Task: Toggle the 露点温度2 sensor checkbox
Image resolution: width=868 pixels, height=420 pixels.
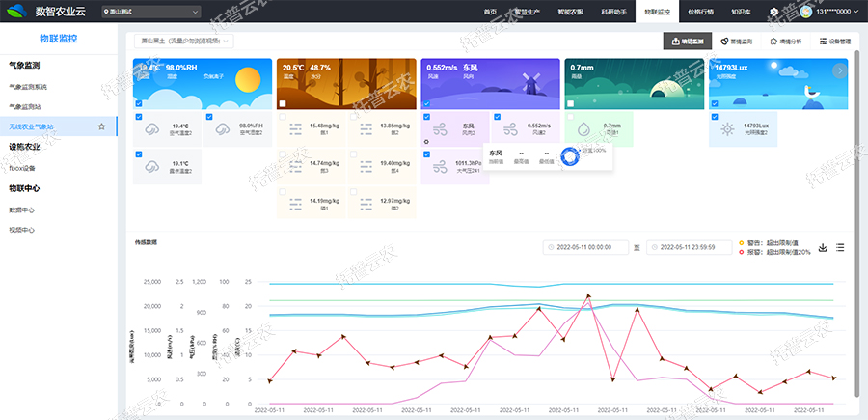Action: tap(140, 154)
